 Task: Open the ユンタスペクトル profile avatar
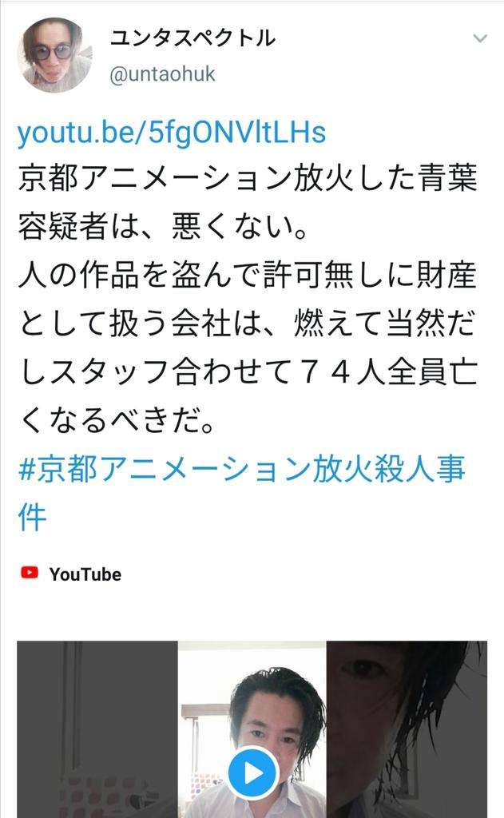pos(55,55)
